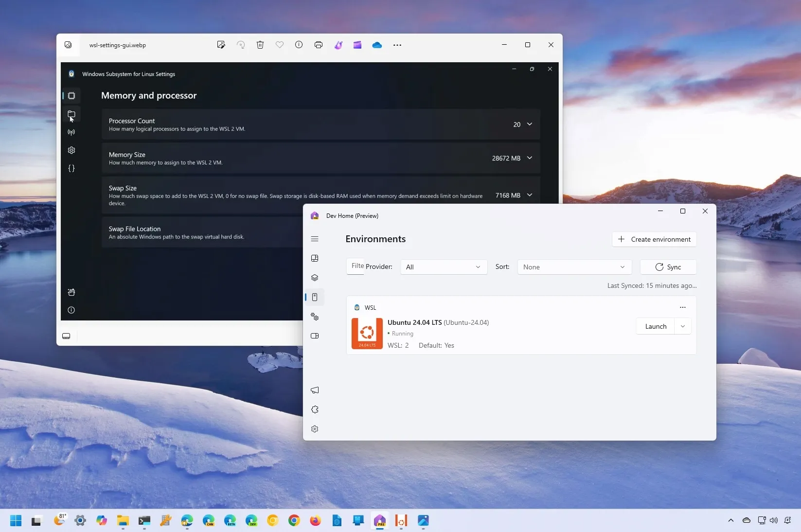Expand the Processor Count dropdown
This screenshot has width=801, height=532.
coord(530,124)
